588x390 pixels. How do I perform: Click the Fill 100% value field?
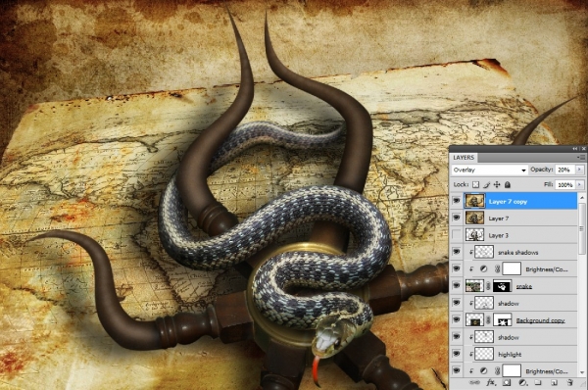point(565,185)
